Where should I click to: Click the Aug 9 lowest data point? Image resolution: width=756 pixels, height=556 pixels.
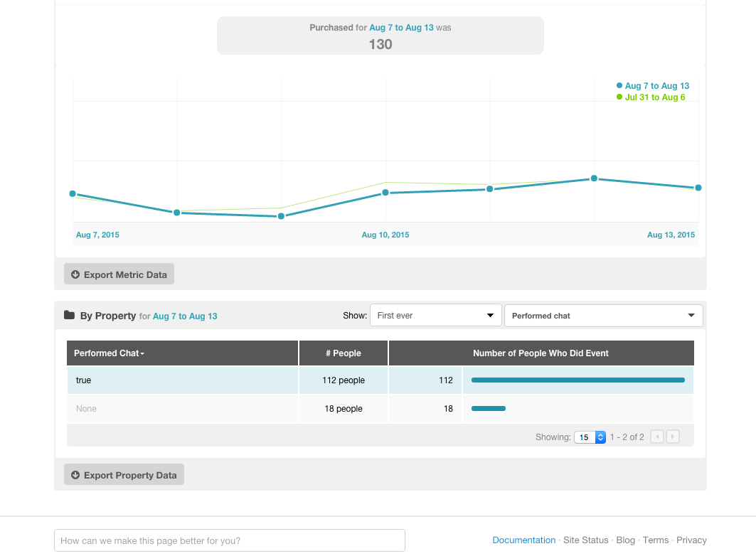tap(281, 216)
